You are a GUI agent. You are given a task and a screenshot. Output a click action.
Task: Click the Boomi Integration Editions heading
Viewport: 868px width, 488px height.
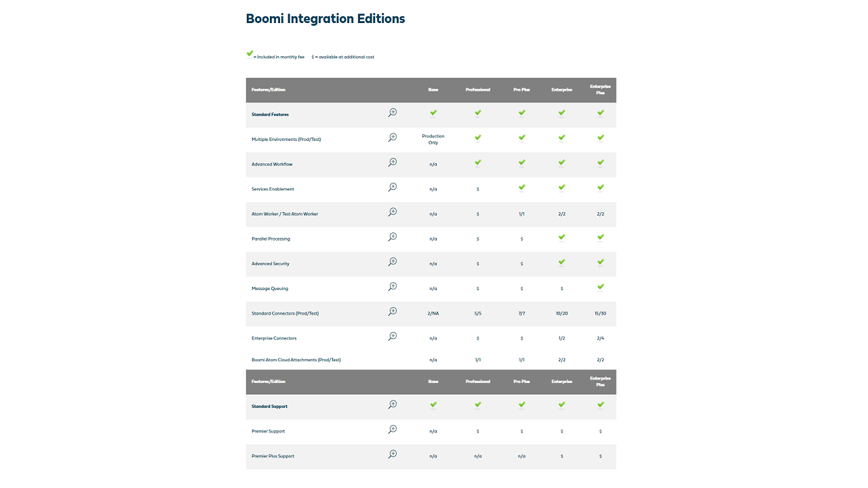[325, 19]
